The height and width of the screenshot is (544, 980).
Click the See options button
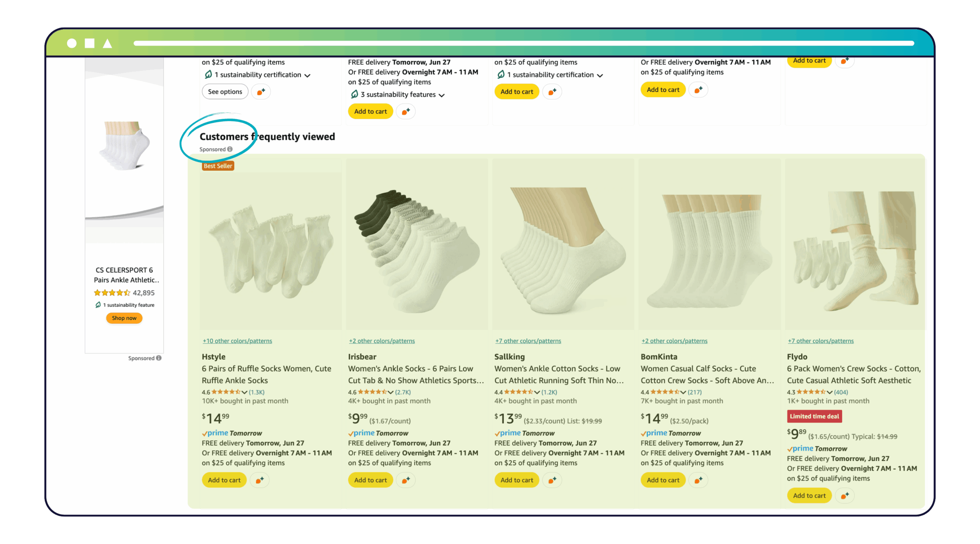[x=225, y=92]
